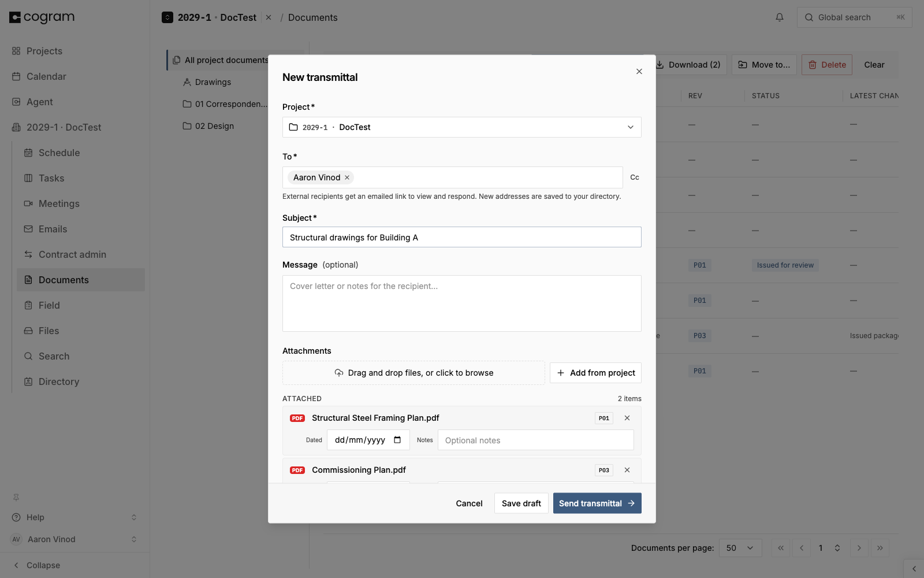
Task: Click Add from project button
Action: click(595, 373)
